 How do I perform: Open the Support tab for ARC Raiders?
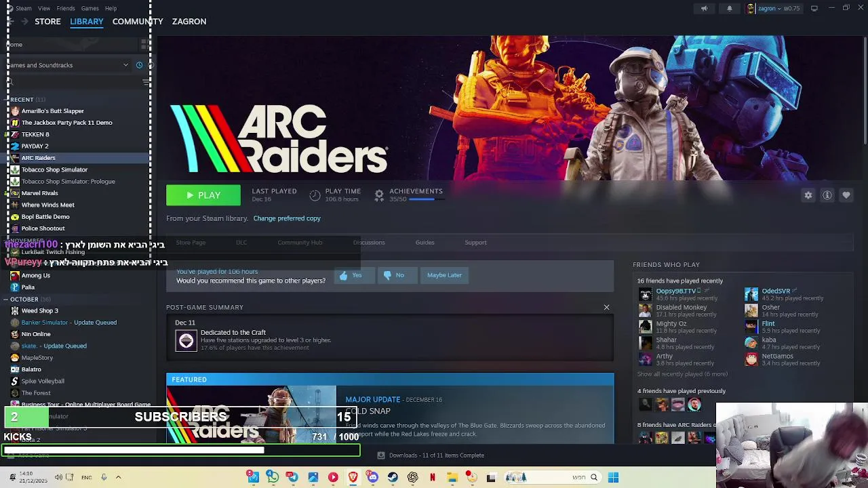(475, 243)
